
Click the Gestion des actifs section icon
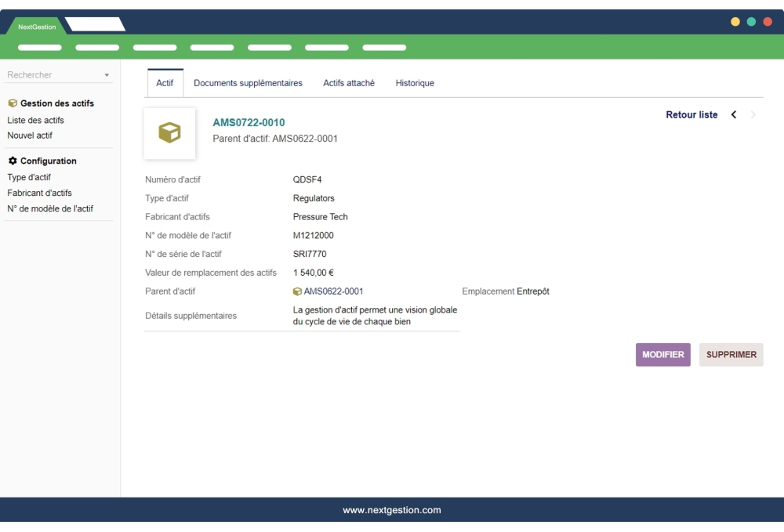[11, 102]
